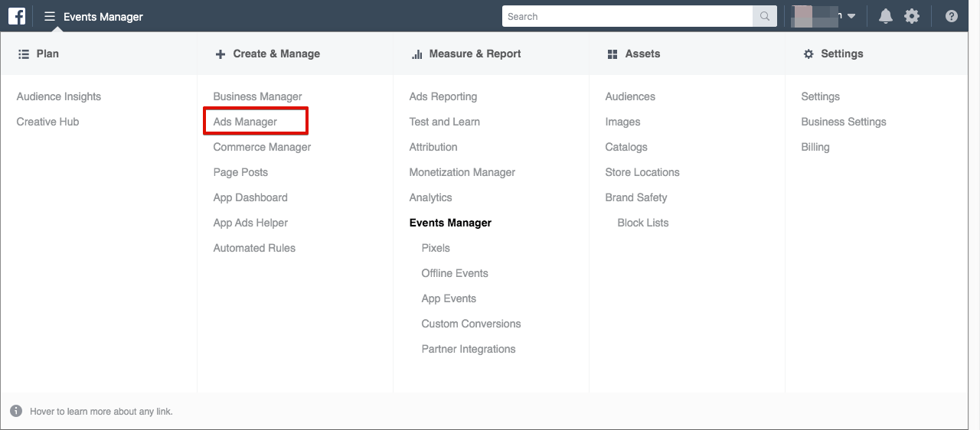Open Store Locations
The image size is (980, 430).
642,172
